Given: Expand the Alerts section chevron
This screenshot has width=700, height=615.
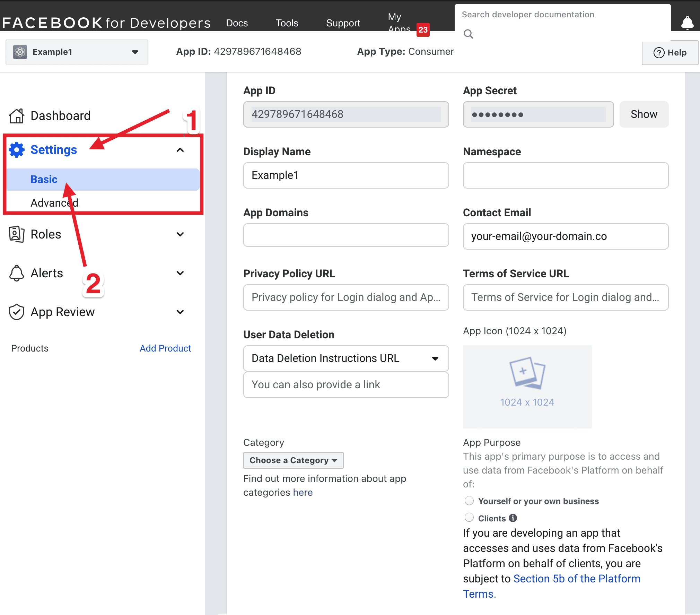Looking at the screenshot, I should tap(180, 273).
